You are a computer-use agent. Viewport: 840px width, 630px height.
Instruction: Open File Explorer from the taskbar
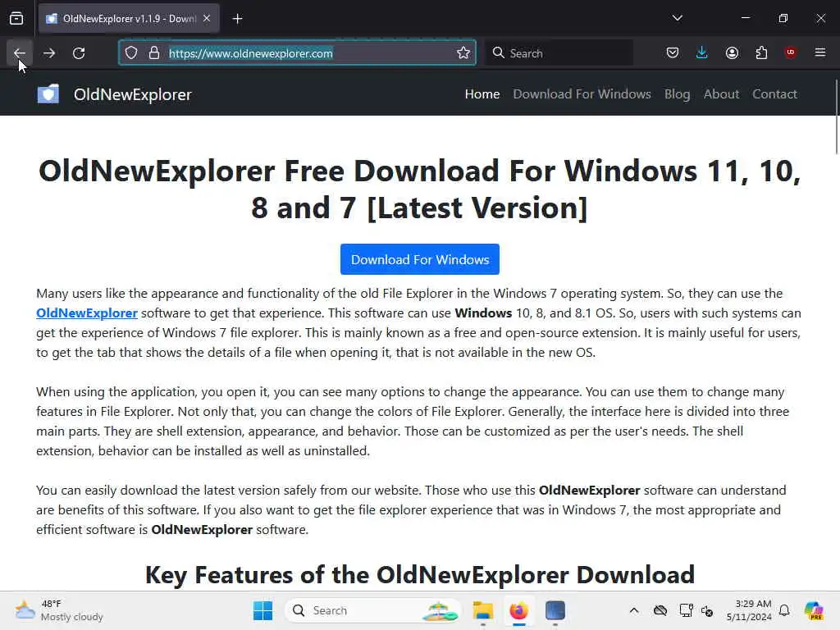click(482, 610)
